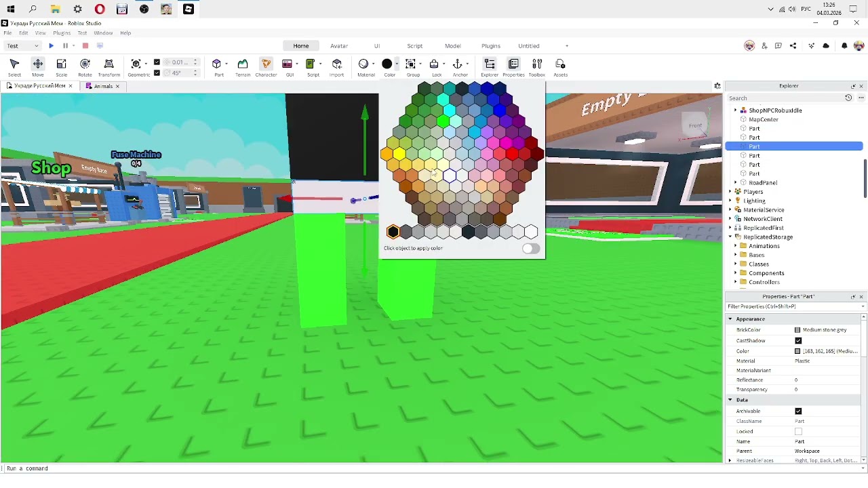This screenshot has height=488, width=868.
Task: Expand the RoadPanel item
Action: tap(736, 183)
